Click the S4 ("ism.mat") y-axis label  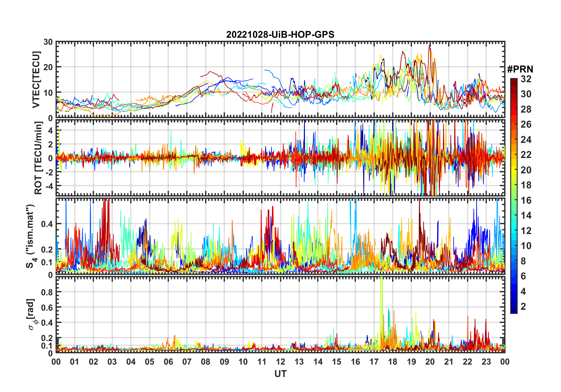pos(30,236)
